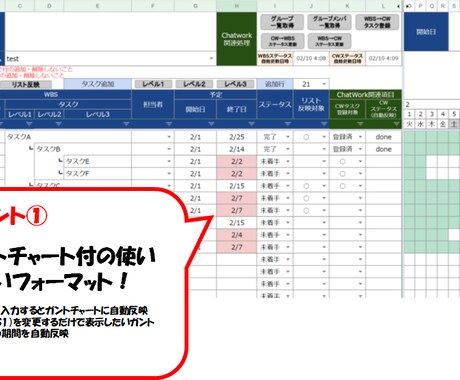460x380 pixels.
Task: Select the WBSステータス自動更新日時 label cell
Action: pyautogui.click(x=275, y=58)
